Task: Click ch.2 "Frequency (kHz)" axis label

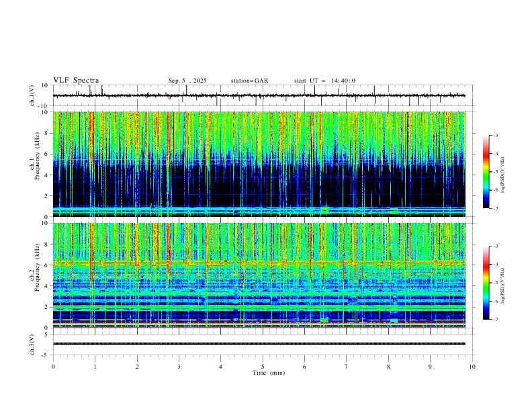Action: (x=37, y=267)
